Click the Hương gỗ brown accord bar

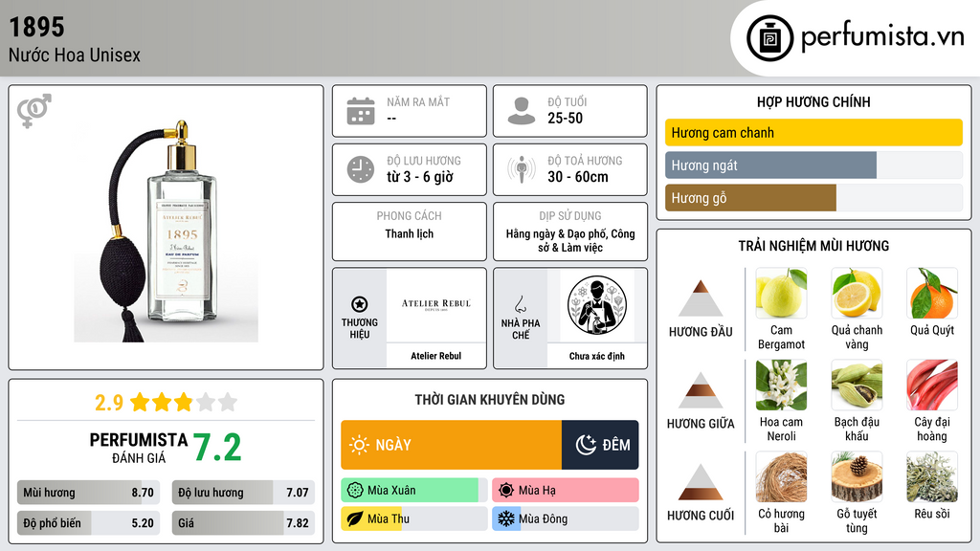pos(750,198)
